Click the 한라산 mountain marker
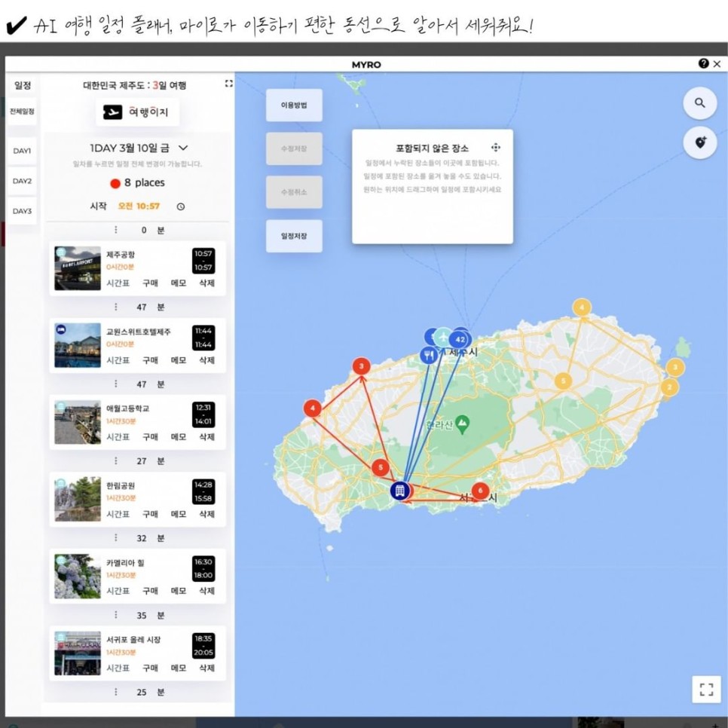The image size is (728, 728). coord(462,424)
